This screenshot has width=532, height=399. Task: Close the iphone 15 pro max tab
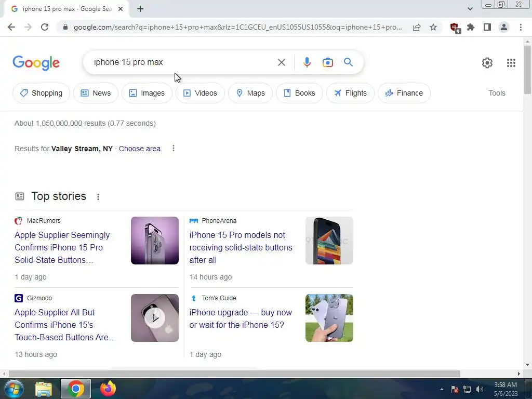[121, 9]
